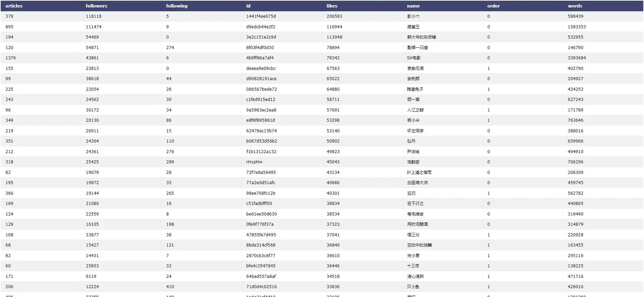
Task: Select the followers value 118118
Action: (94, 16)
